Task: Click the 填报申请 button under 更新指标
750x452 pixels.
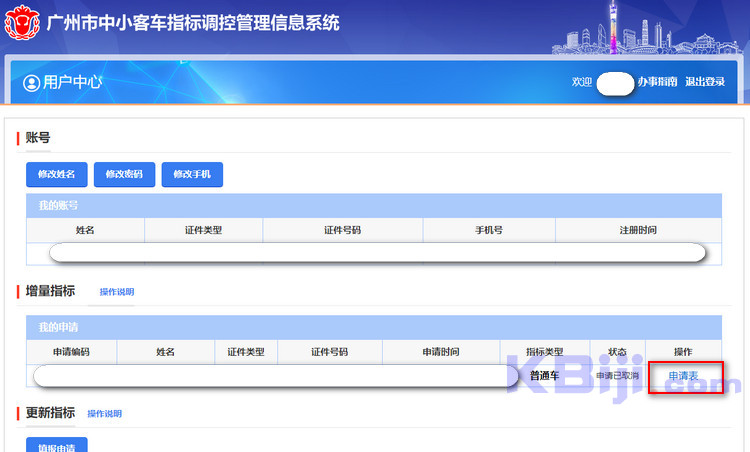Action: tap(56, 446)
